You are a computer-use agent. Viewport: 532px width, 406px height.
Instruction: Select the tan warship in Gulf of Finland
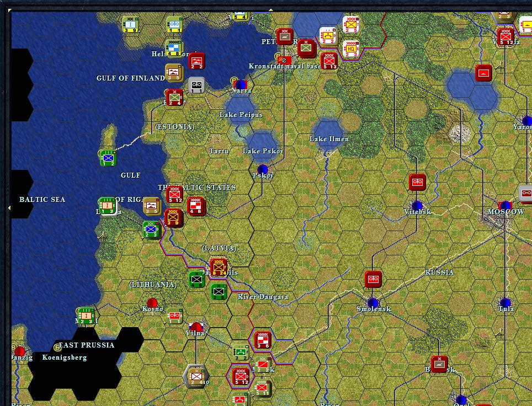click(174, 72)
